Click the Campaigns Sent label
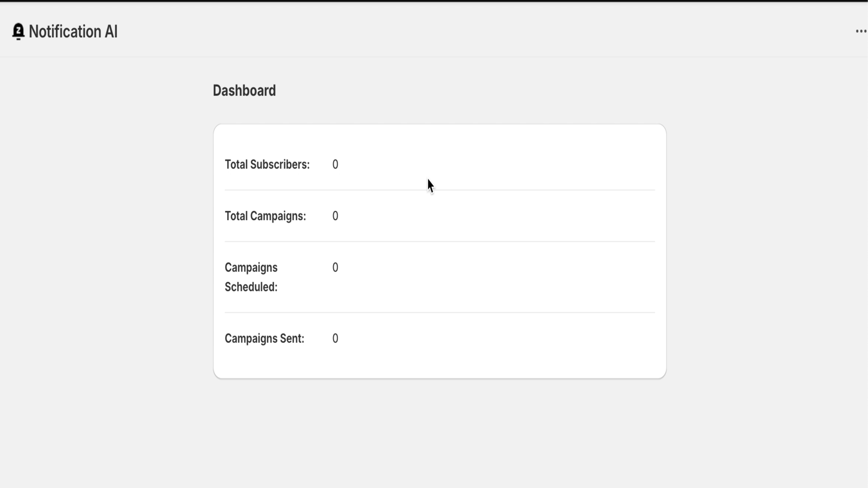 click(x=264, y=338)
